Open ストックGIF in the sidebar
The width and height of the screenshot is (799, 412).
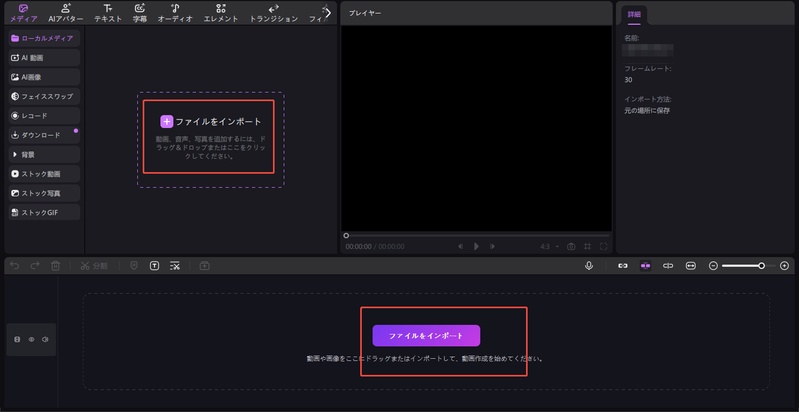[x=44, y=212]
